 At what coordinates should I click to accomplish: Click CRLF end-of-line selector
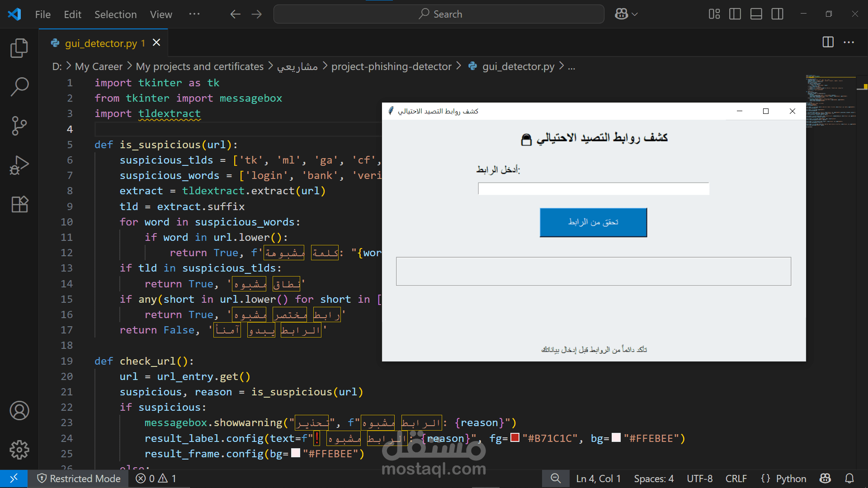click(x=736, y=479)
